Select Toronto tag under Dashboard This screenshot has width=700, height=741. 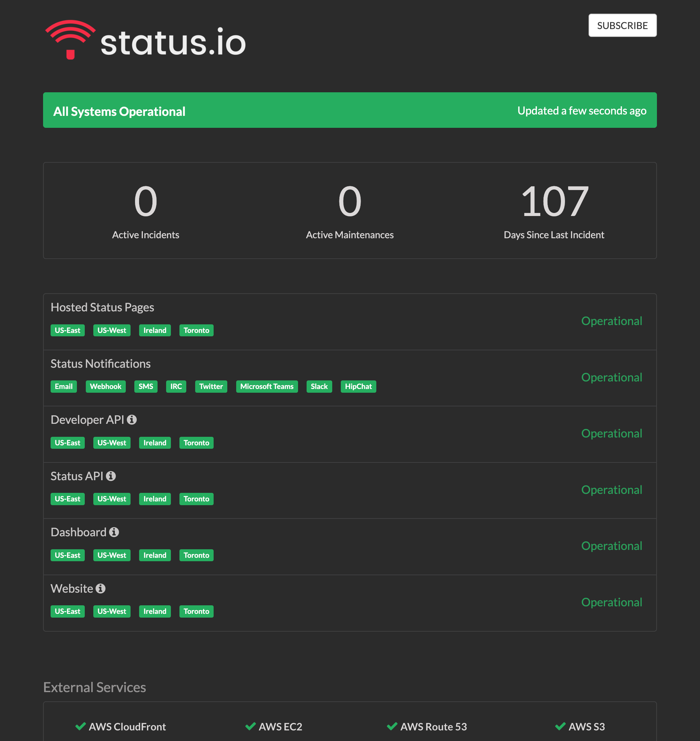(196, 555)
